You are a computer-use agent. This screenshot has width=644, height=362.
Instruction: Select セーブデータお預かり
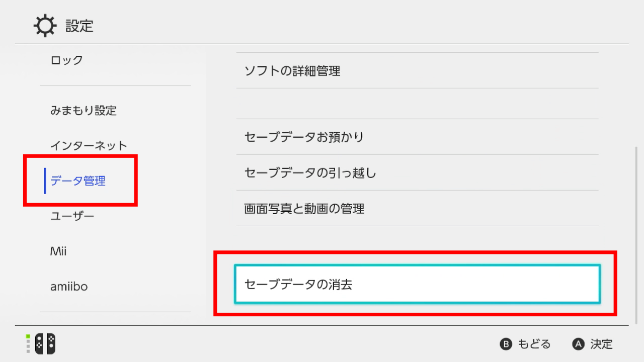coord(304,137)
